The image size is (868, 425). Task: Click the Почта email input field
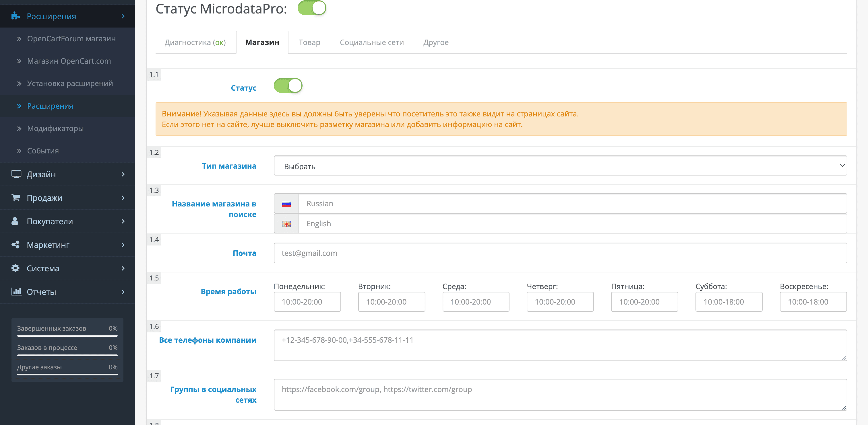(560, 253)
